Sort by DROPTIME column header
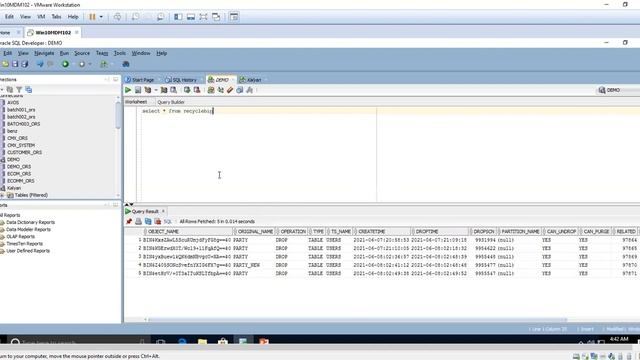Screen dimensions: 640x360 tap(441, 231)
